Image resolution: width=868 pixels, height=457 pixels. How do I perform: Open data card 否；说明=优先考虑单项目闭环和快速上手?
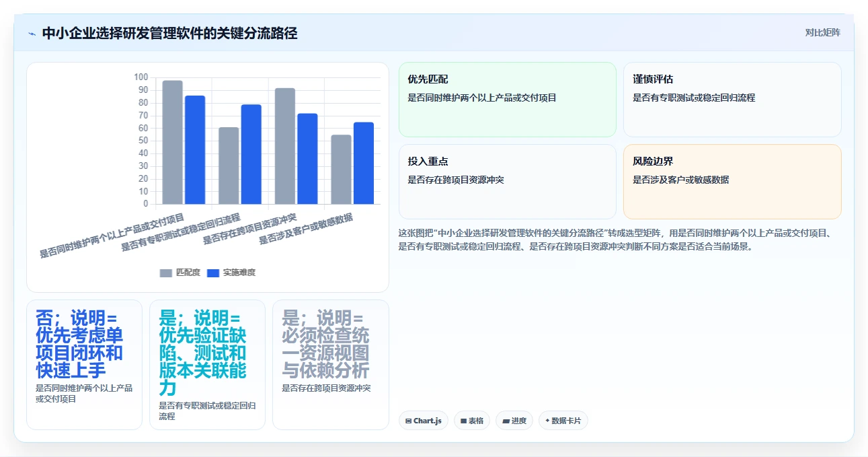click(x=84, y=364)
